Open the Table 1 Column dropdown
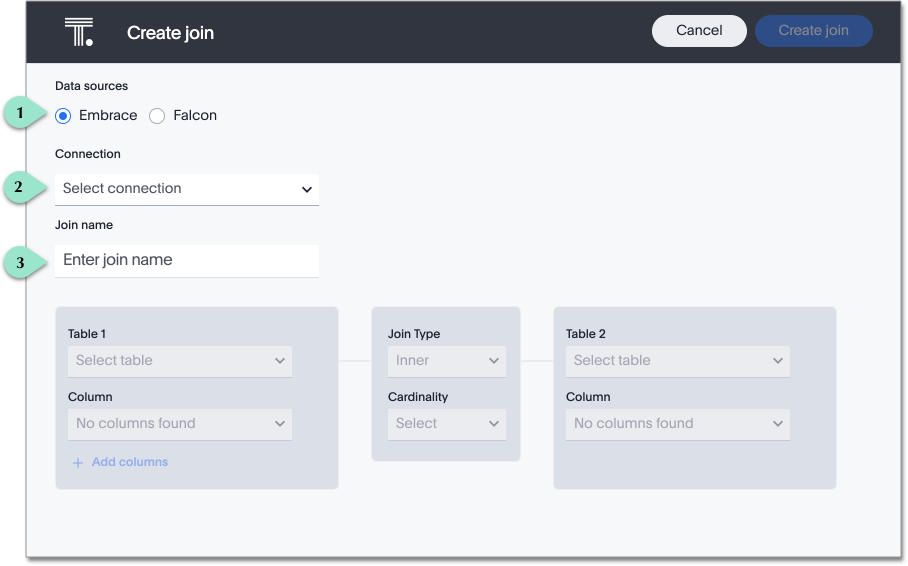Screen dimensions: 908x566 coord(180,424)
